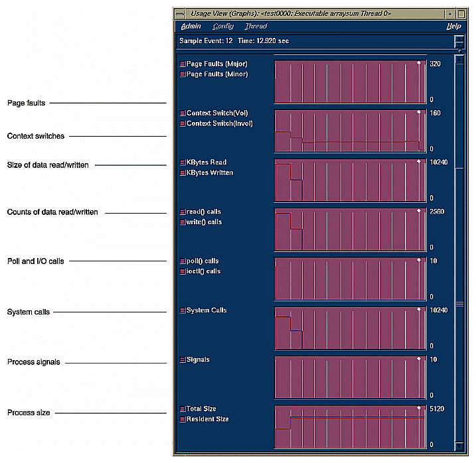Click the Signals legend icon

tap(183, 360)
